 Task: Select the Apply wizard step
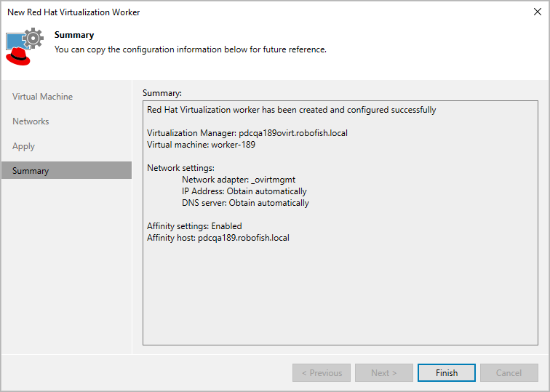point(23,146)
